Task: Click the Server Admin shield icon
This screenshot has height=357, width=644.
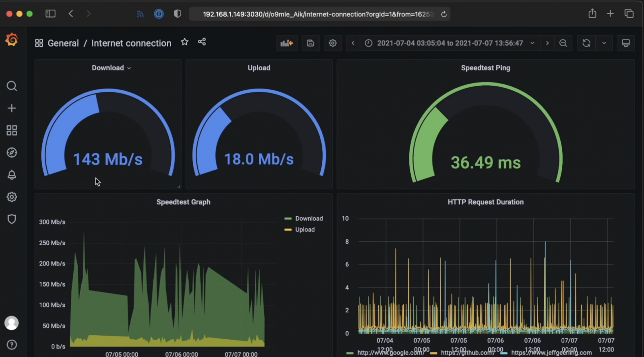Action: 12,219
